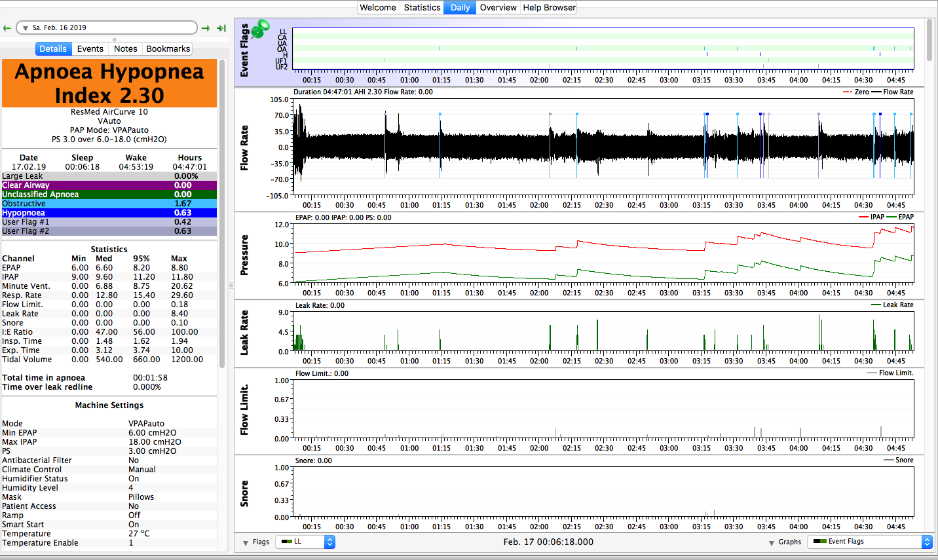Click the User Flag #1 row
Screen dimensions: 938x560
click(109, 222)
